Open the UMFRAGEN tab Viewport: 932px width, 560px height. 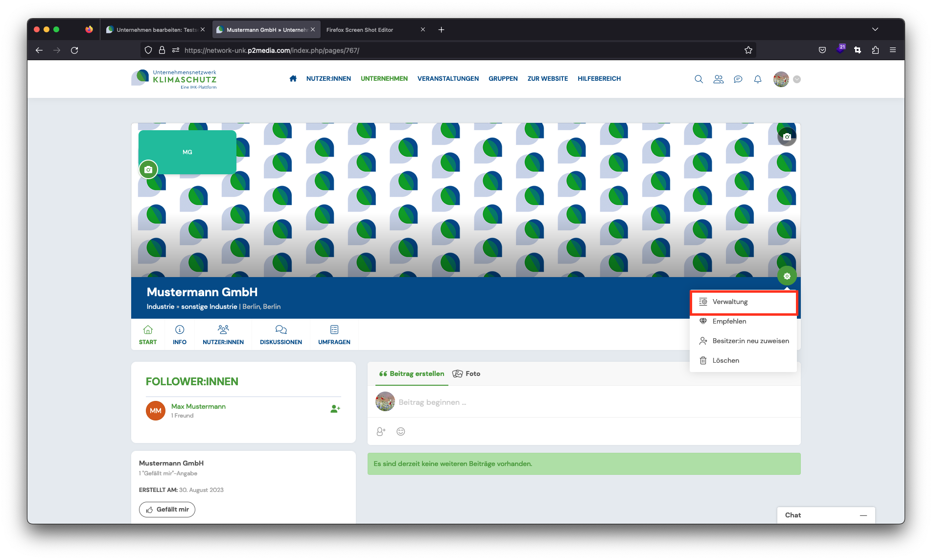pyautogui.click(x=334, y=335)
